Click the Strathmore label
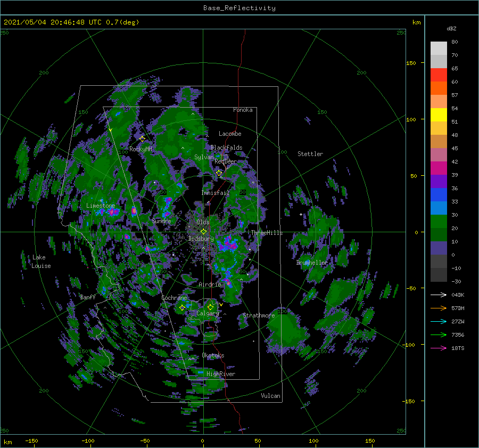Image resolution: width=479 pixels, height=448 pixels. tap(259, 315)
